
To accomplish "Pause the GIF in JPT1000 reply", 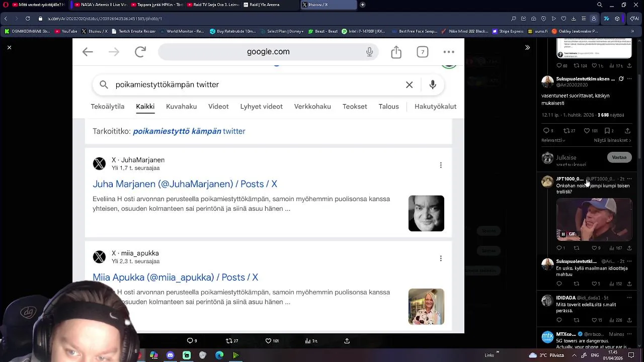I will tap(563, 234).
